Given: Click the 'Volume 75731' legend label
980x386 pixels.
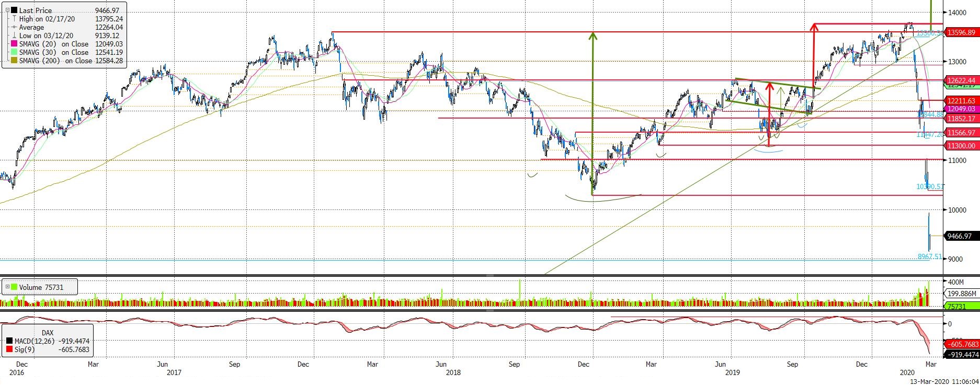Looking at the screenshot, I should 41,287.
